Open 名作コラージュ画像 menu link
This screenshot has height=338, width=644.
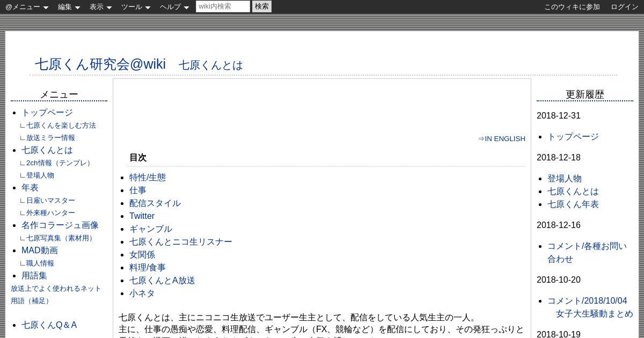[60, 225]
